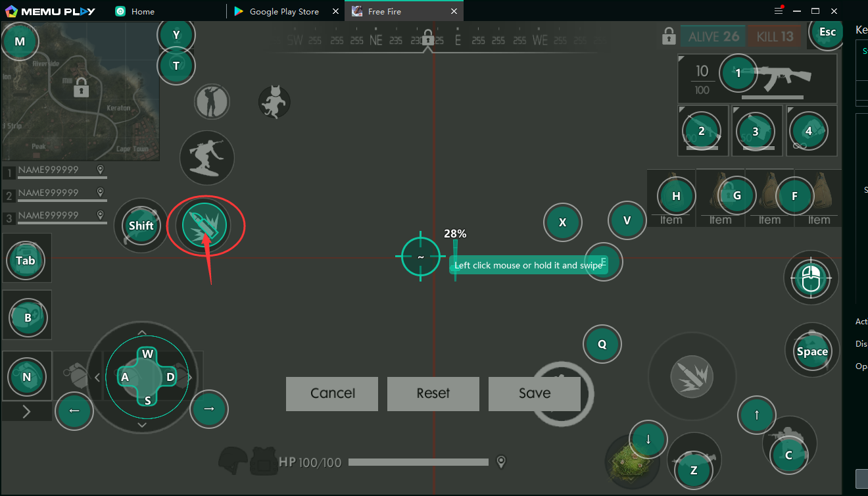Click the Esc key marker
The image size is (868, 496).
(827, 32)
